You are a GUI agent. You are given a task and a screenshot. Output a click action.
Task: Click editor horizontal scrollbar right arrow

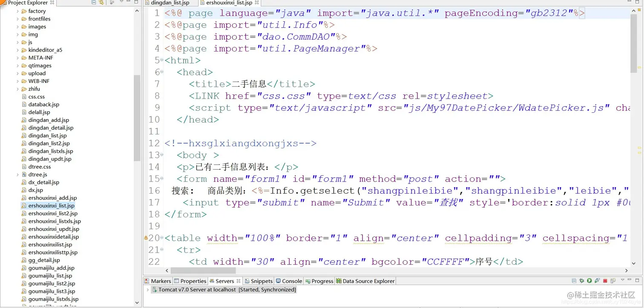point(627,271)
